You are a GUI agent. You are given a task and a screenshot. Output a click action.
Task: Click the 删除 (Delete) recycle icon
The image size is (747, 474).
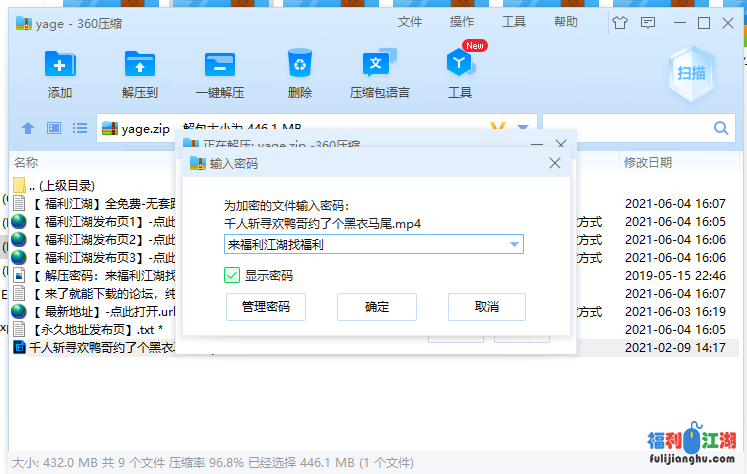pyautogui.click(x=299, y=66)
